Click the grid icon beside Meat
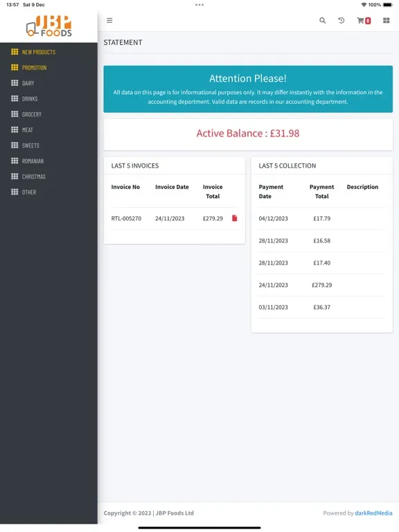The height and width of the screenshot is (532, 399). [x=15, y=130]
